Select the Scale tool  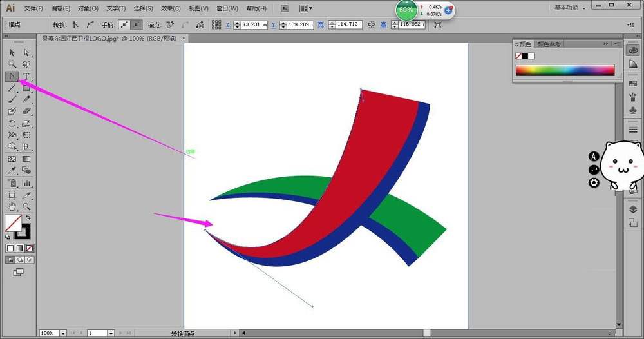coord(26,123)
